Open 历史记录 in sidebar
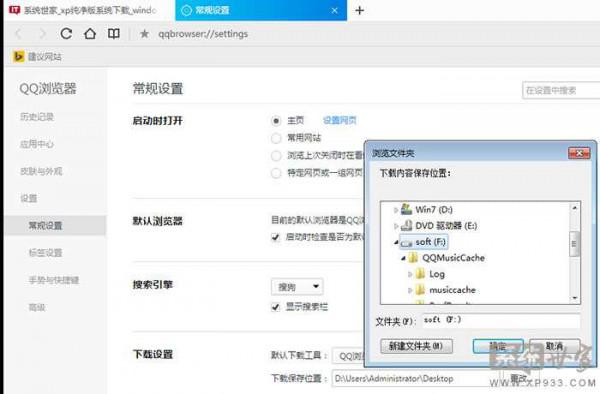The image size is (600, 394). [37, 117]
